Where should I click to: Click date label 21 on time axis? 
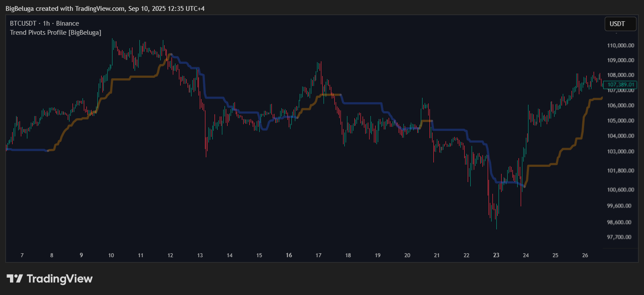tap(437, 255)
